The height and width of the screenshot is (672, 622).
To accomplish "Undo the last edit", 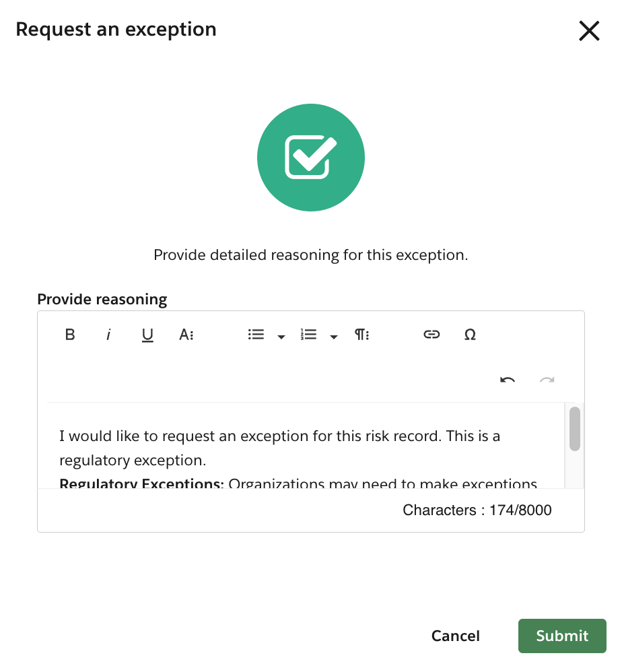I will point(508,380).
